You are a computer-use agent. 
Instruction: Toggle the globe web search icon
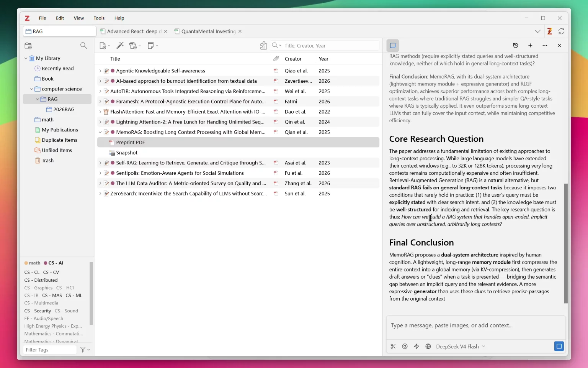(x=428, y=347)
